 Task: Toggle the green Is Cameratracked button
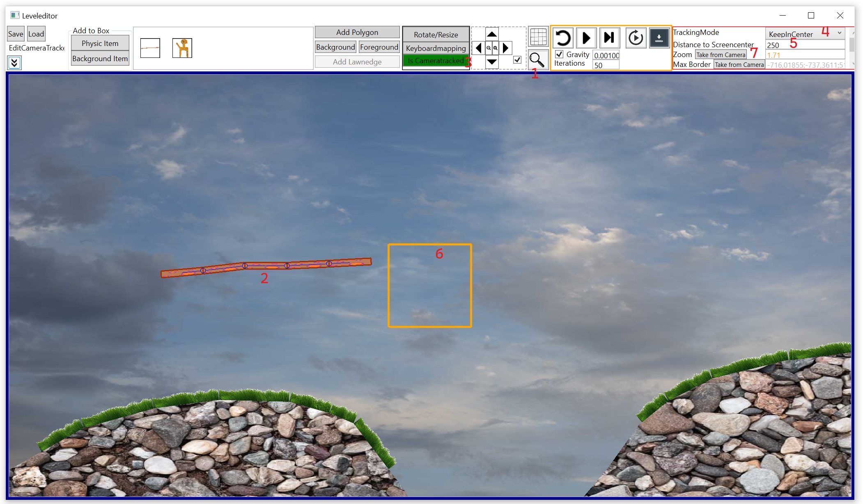(x=435, y=61)
